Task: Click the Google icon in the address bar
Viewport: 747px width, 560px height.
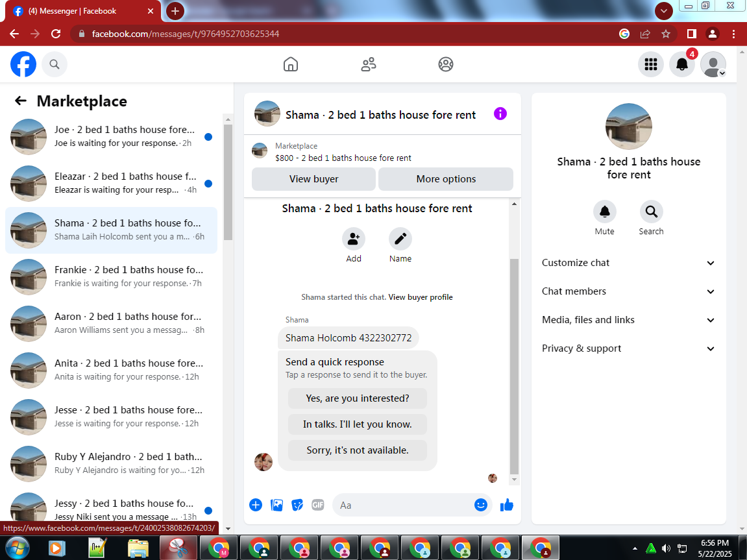Action: [x=624, y=34]
